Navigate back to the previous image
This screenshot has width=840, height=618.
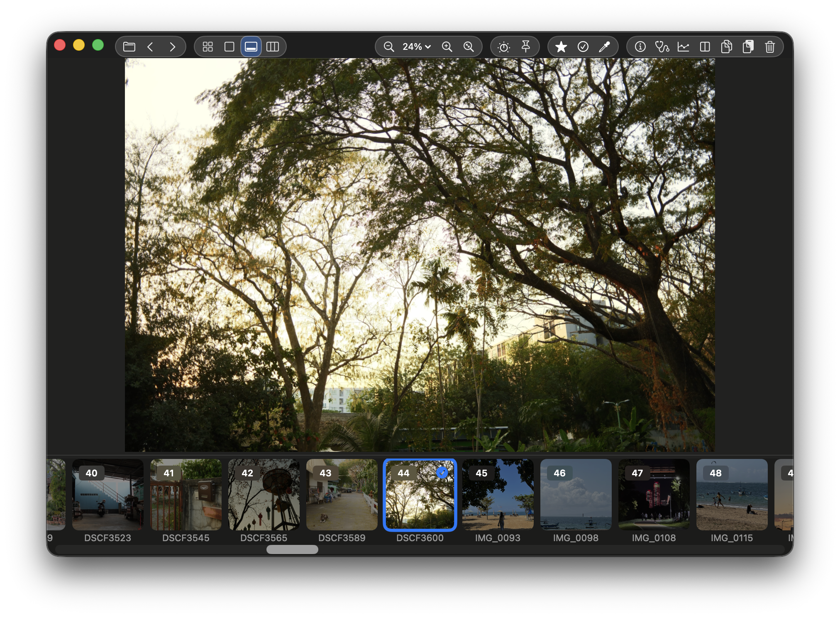click(150, 47)
